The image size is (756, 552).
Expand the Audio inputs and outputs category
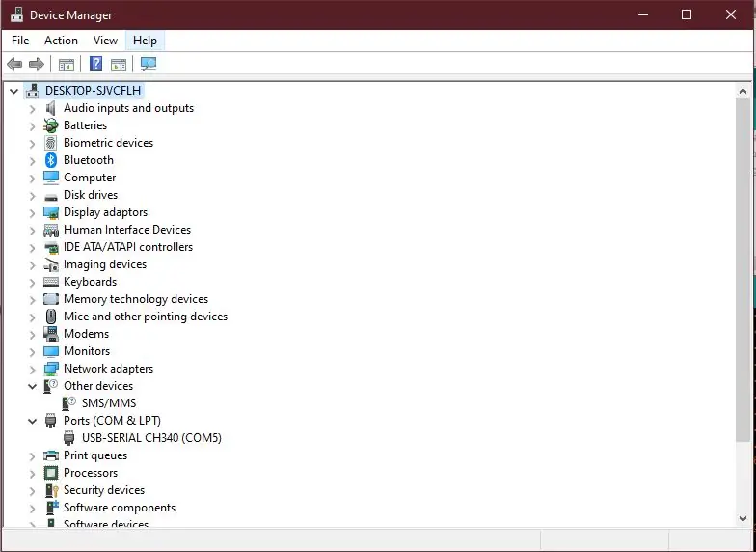click(33, 109)
